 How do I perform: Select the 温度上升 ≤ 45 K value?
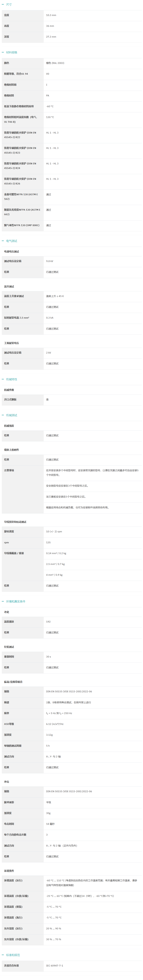click(x=55, y=296)
